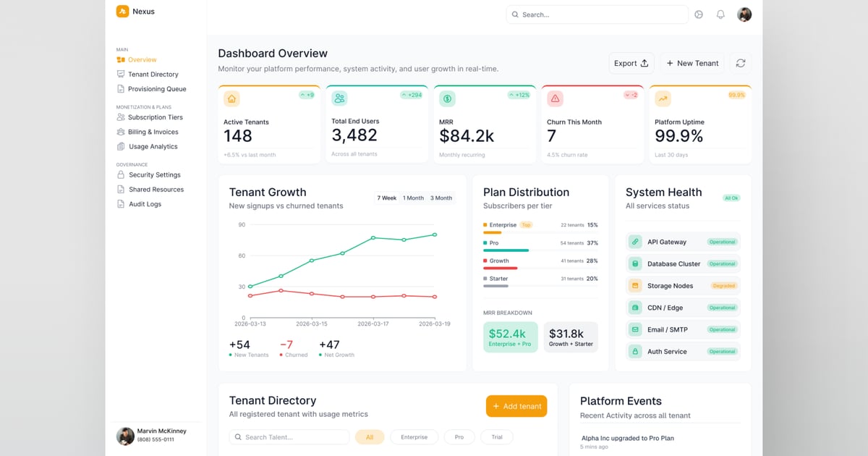Click the Search Talent input field
This screenshot has height=456, width=868.
click(x=289, y=437)
